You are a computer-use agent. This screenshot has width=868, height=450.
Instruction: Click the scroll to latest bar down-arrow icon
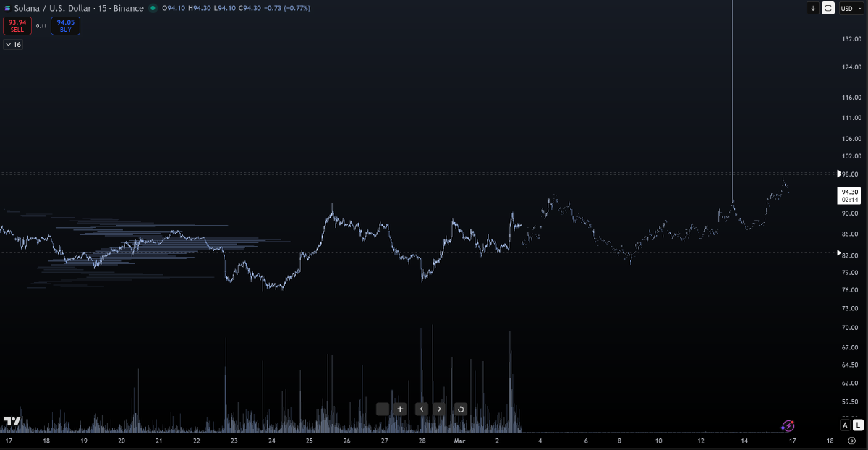coord(813,8)
